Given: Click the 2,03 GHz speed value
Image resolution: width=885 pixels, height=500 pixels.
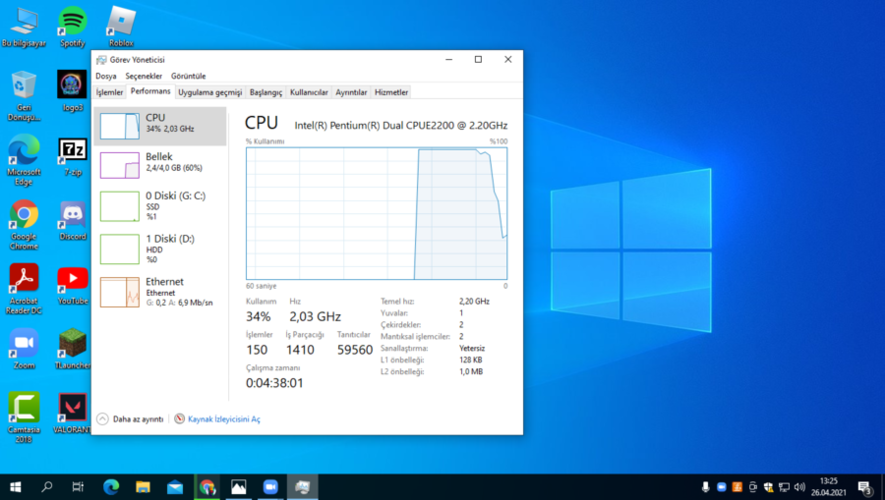Looking at the screenshot, I should [x=315, y=317].
